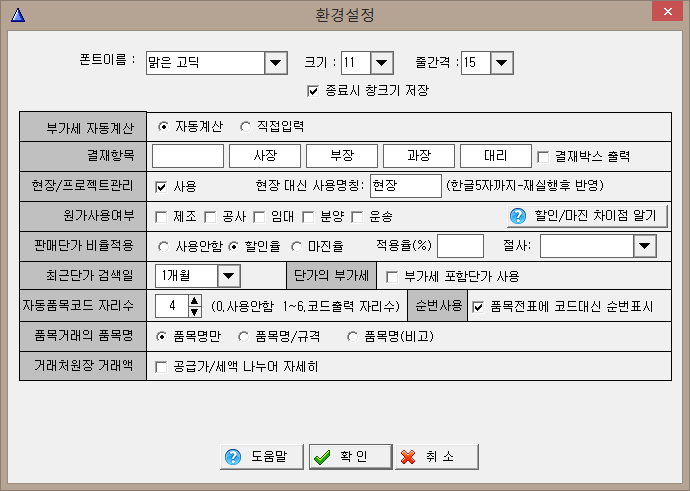Open the 절사 dropdown
This screenshot has height=491, width=690.
tap(645, 246)
